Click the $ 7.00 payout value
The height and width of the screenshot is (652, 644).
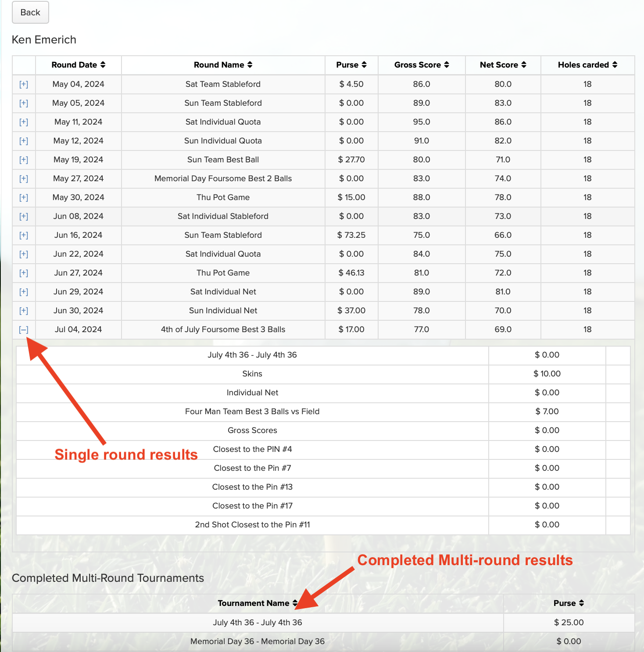pos(547,412)
